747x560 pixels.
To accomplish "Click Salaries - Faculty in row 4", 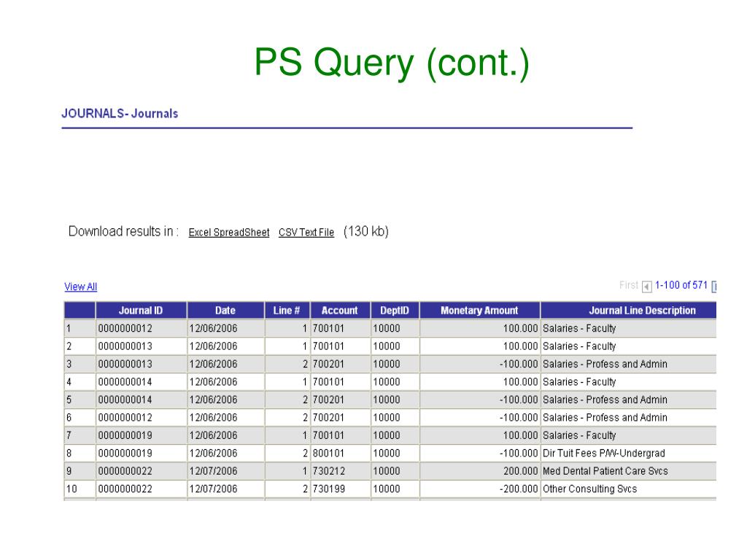I will pyautogui.click(x=579, y=382).
